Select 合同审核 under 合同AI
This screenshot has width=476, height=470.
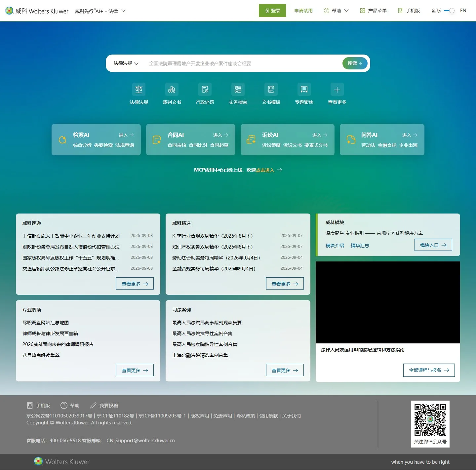[177, 145]
